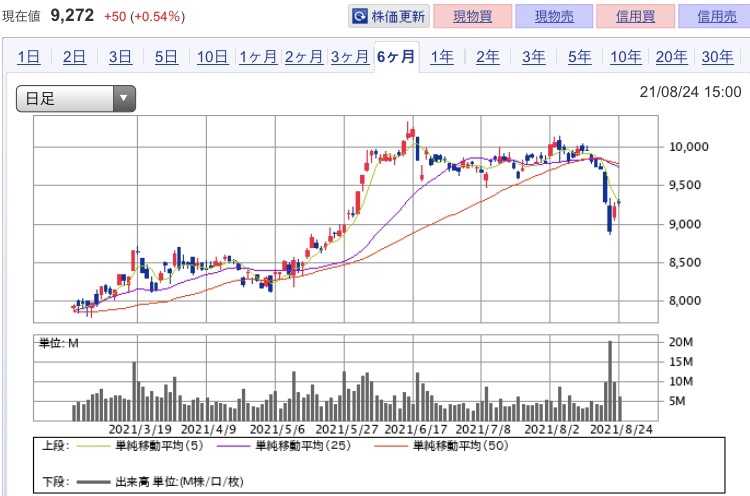This screenshot has height=496, width=750.
Task: Click the 10,000 price axis label
Action: [688, 147]
